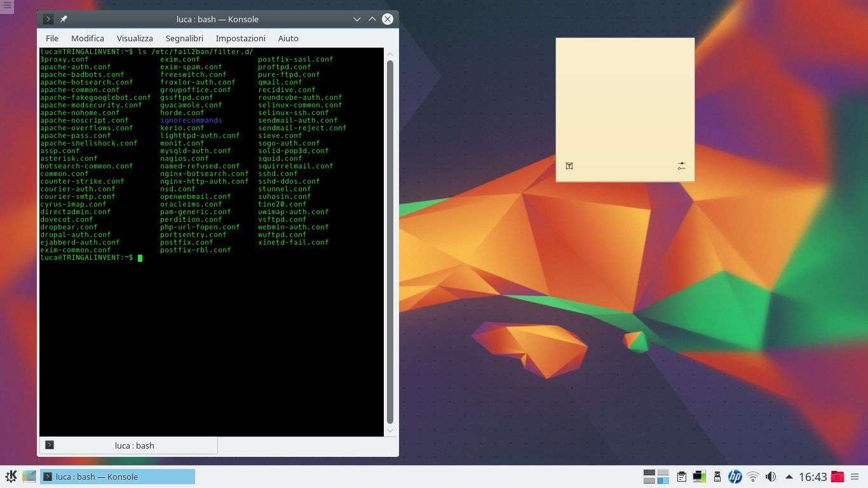This screenshot has height=488, width=868.
Task: Open the desktop toolbox hamburger menu
Action: (7, 6)
